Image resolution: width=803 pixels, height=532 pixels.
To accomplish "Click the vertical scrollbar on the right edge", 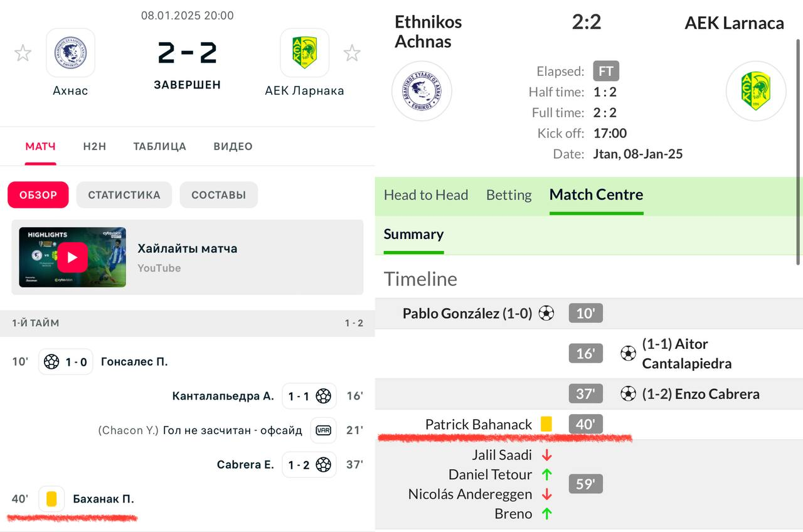I will [798, 151].
